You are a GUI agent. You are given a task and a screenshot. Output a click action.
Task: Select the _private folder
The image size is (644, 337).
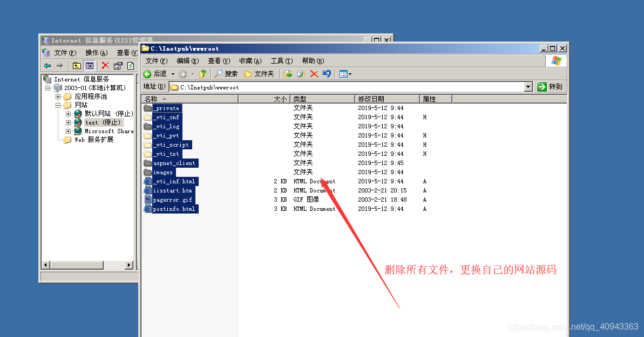coord(166,108)
